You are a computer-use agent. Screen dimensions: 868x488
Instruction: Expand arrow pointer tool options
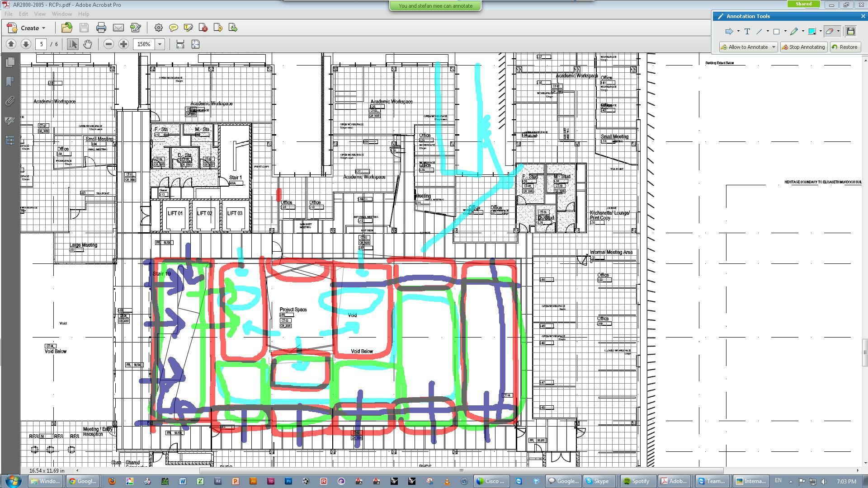point(738,31)
